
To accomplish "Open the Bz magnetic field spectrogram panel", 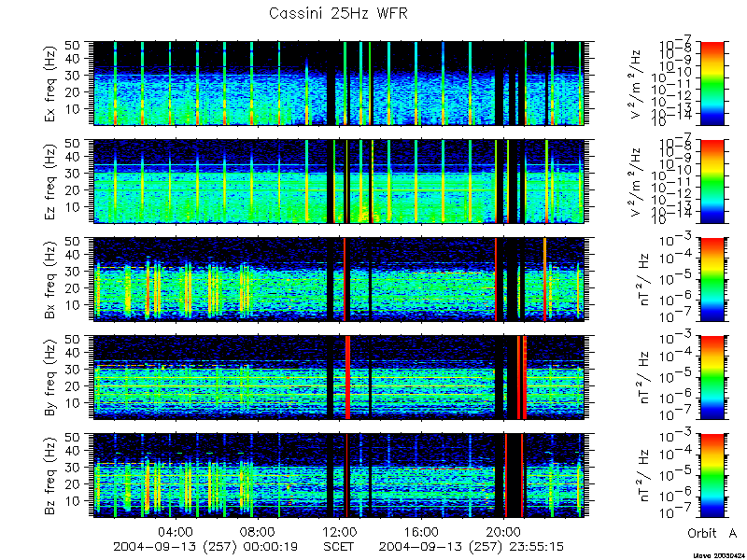I will [339, 476].
